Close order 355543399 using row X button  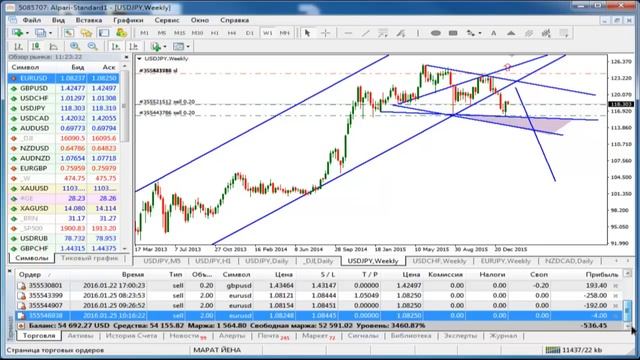616,296
